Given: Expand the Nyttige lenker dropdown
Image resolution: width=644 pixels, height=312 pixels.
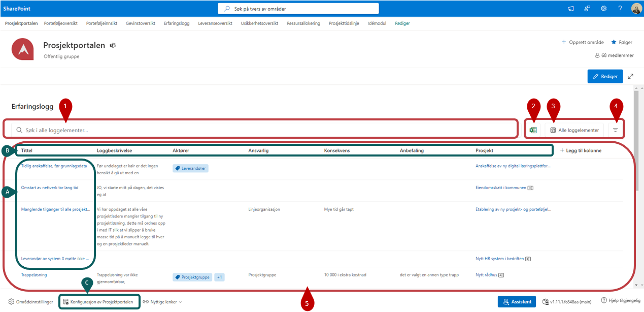Looking at the screenshot, I should pyautogui.click(x=162, y=302).
